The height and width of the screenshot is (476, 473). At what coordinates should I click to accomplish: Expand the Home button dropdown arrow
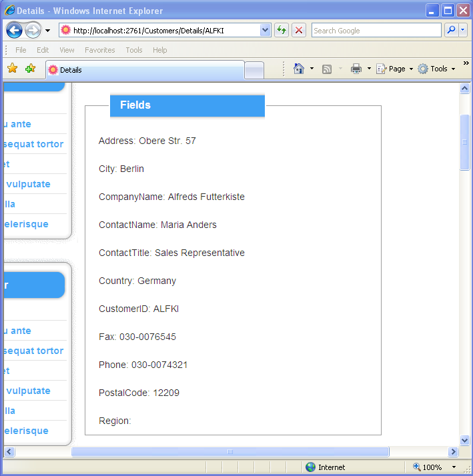pos(312,69)
